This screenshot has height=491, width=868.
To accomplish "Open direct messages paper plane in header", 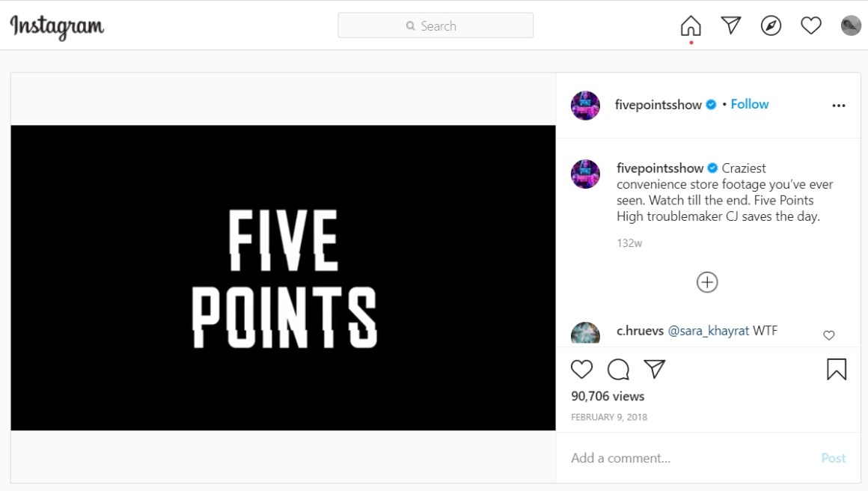I will (x=731, y=25).
